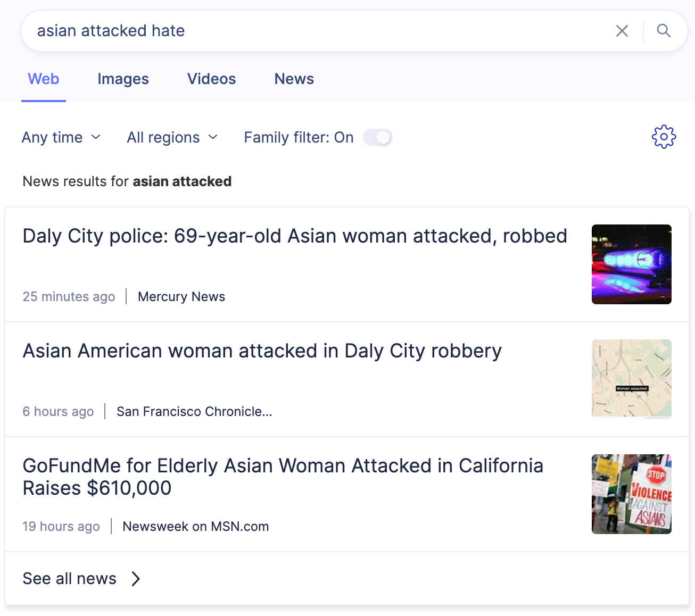
Task: Open the News tab
Action: (x=294, y=79)
